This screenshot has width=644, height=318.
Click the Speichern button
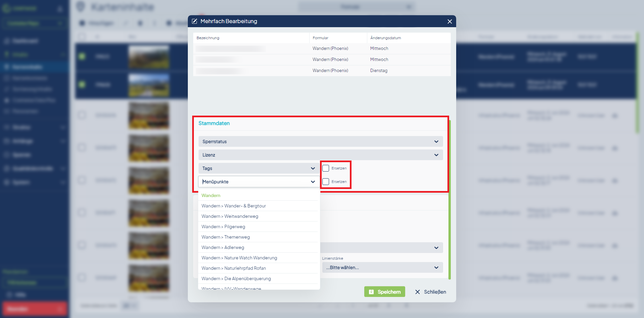coord(385,292)
